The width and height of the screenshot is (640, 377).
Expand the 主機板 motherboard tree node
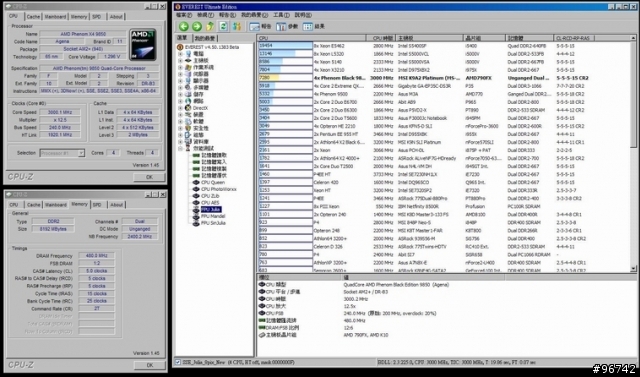[x=180, y=60]
